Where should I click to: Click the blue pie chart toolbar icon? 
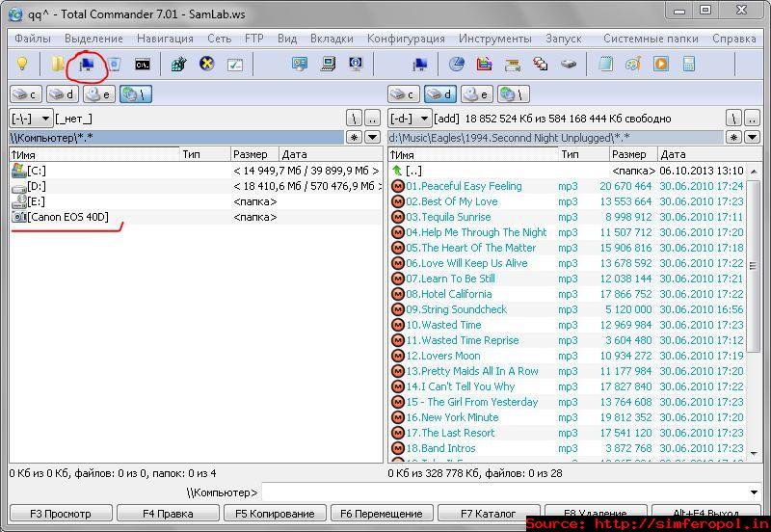tap(457, 64)
